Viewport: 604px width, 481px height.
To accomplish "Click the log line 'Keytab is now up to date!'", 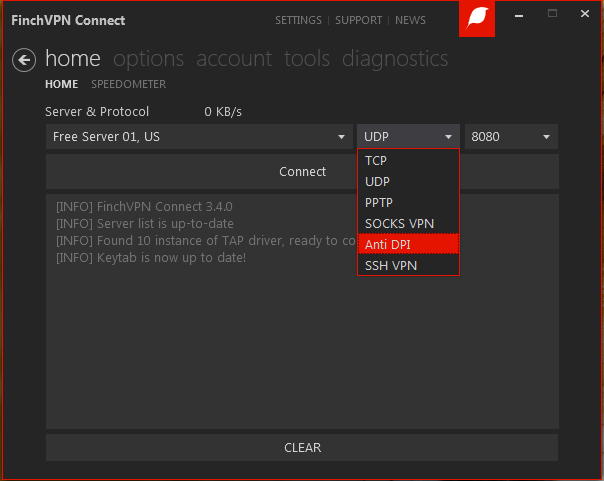I will (x=151, y=258).
